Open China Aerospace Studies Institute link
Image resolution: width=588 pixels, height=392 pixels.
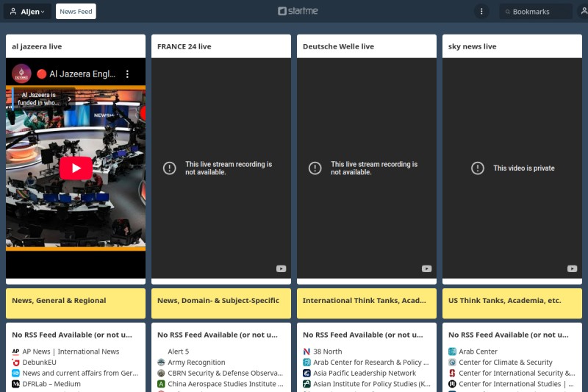[226, 384]
